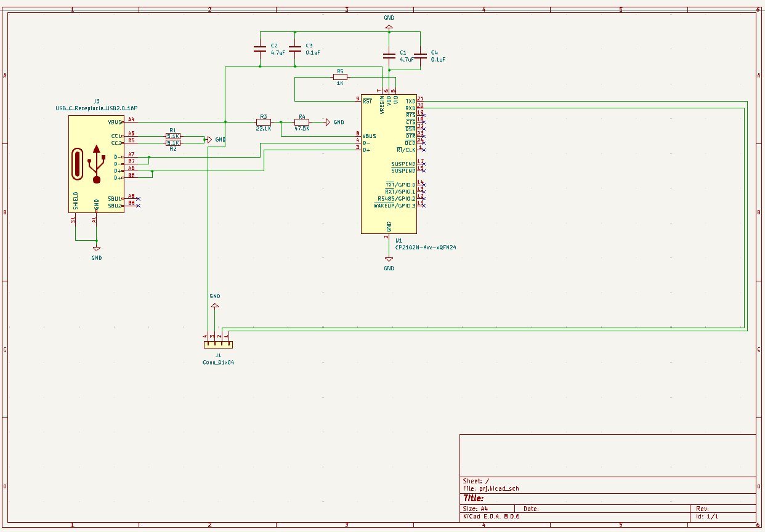Screen dimensions: 765x532
Task: Click the CTS pin label
Action: (x=411, y=122)
